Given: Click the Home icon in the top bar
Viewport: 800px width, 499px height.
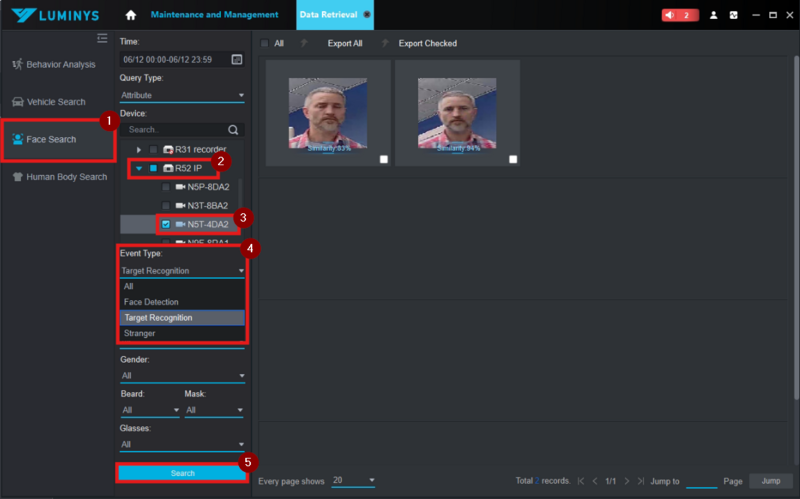Looking at the screenshot, I should 131,15.
